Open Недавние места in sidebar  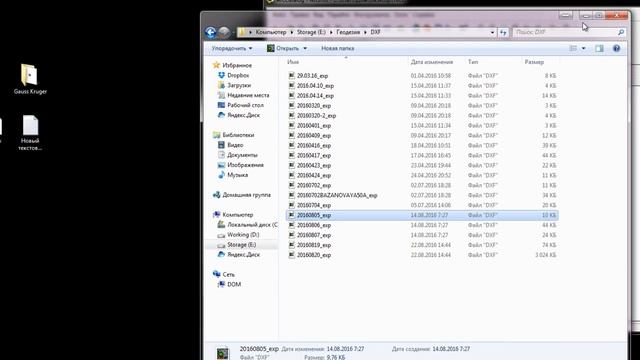click(x=243, y=95)
